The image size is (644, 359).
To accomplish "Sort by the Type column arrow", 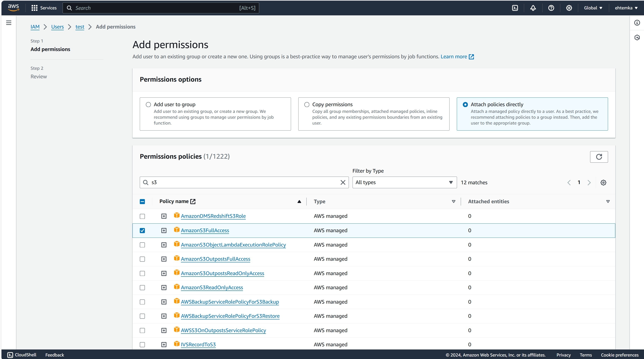I will coord(453,202).
